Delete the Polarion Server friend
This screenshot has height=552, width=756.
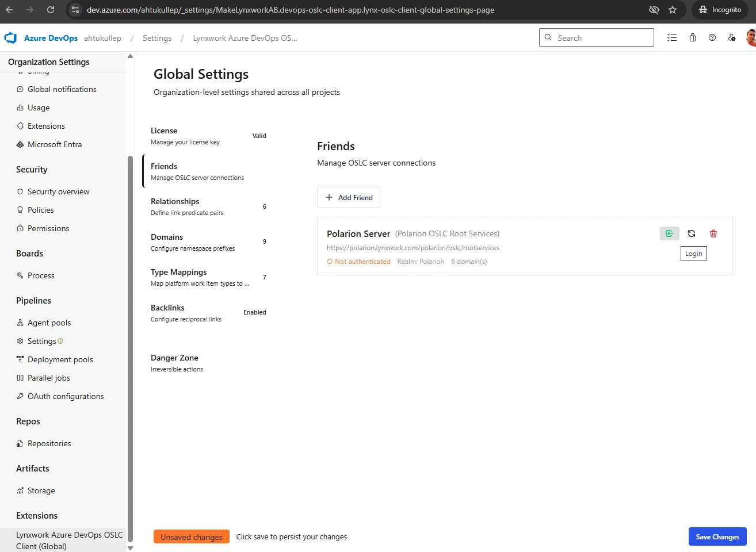[713, 233]
